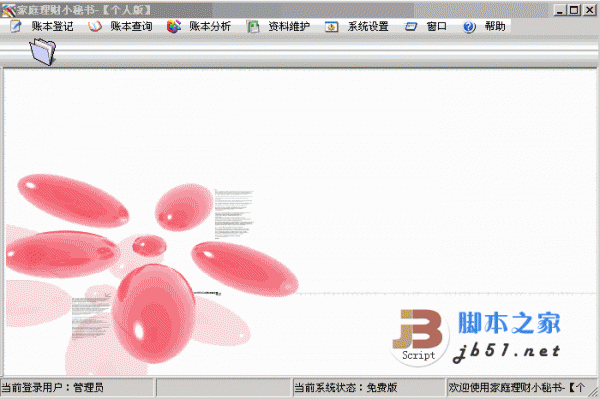
Task: Click the green document icon beside 资料维护
Action: [253, 26]
